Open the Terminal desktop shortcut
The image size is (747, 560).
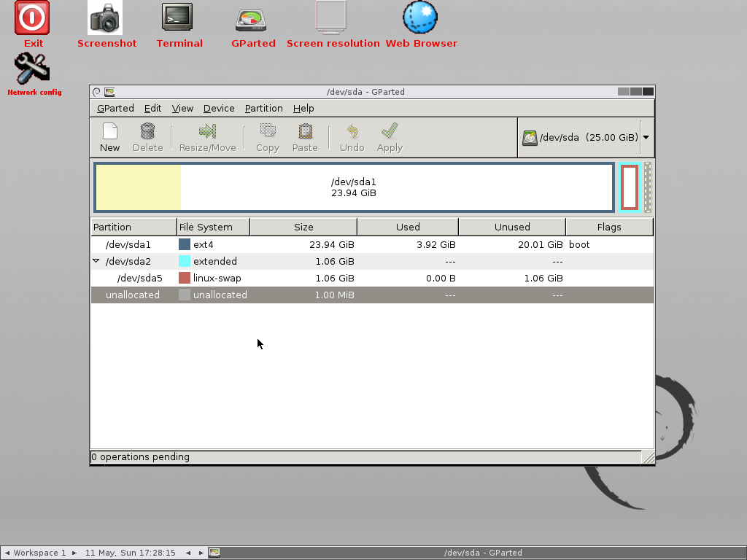click(177, 17)
